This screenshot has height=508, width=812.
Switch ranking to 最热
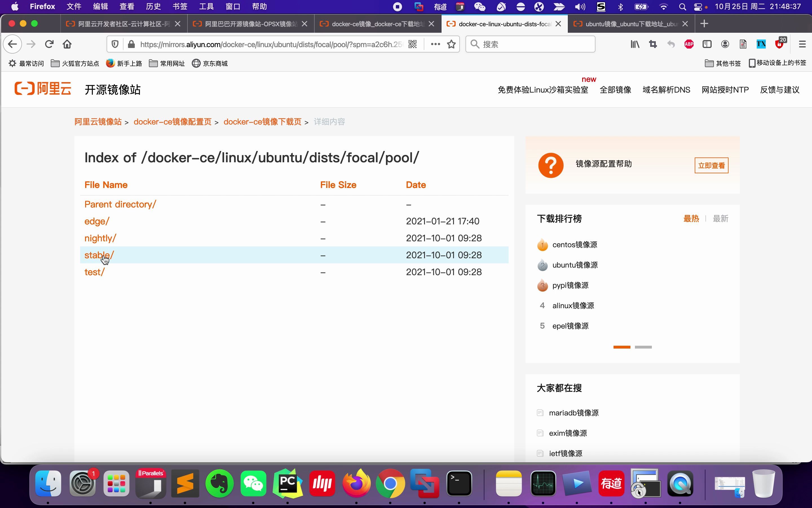(x=691, y=219)
